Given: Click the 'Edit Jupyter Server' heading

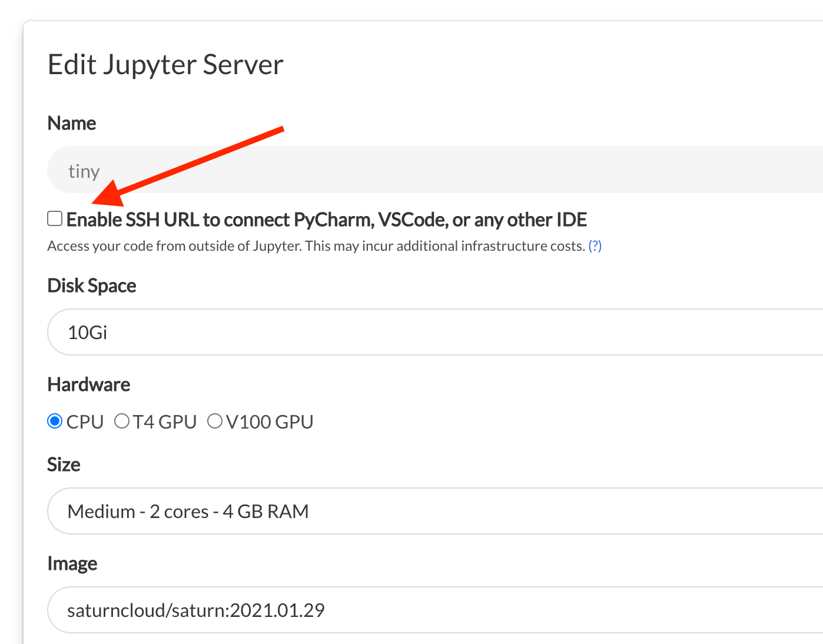Looking at the screenshot, I should click(165, 65).
